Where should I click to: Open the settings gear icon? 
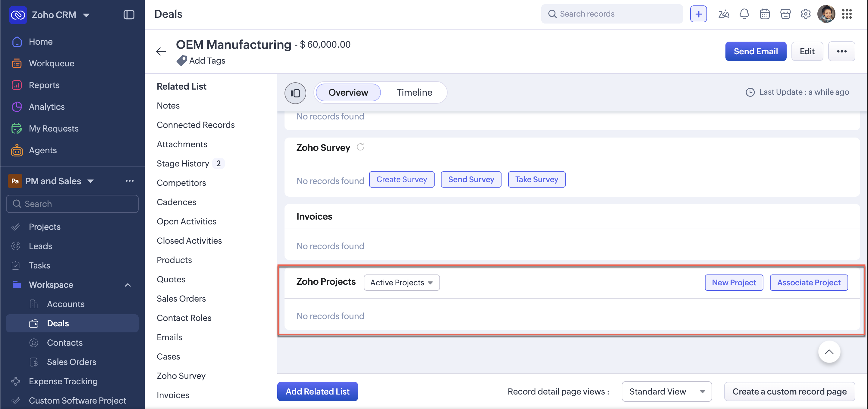(x=805, y=14)
